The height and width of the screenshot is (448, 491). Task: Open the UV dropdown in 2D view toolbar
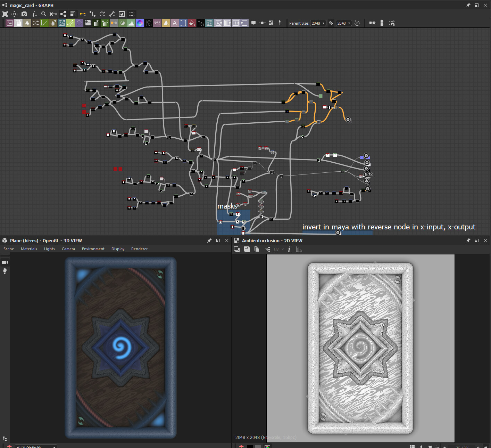(278, 249)
